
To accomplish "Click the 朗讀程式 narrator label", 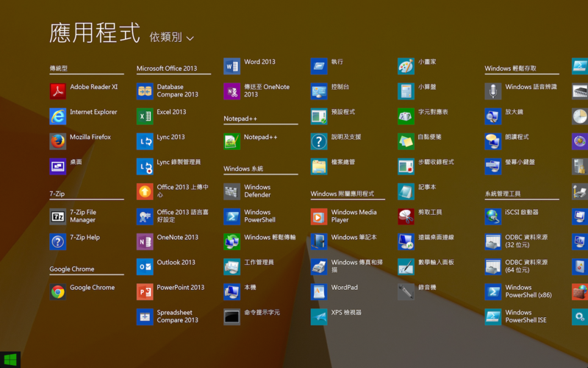I will tap(517, 137).
